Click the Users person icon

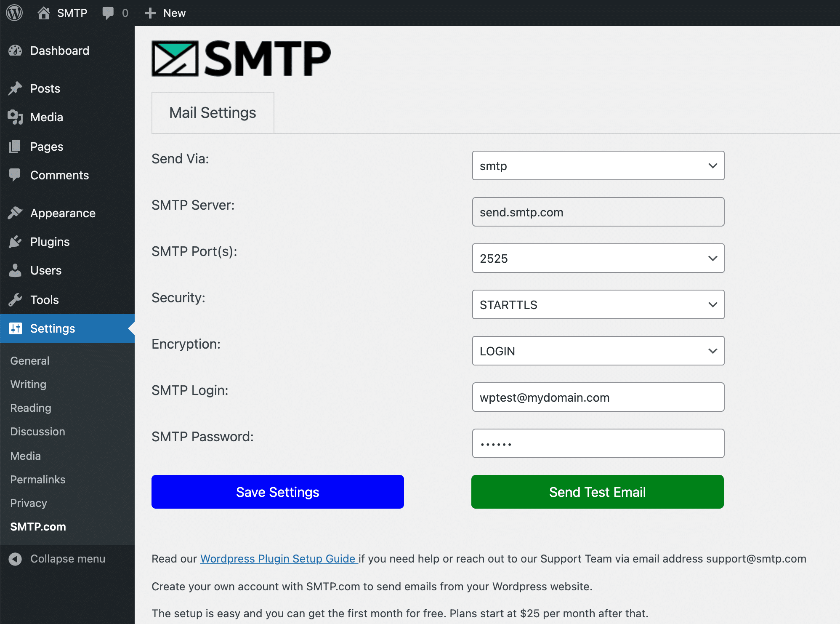(x=15, y=270)
